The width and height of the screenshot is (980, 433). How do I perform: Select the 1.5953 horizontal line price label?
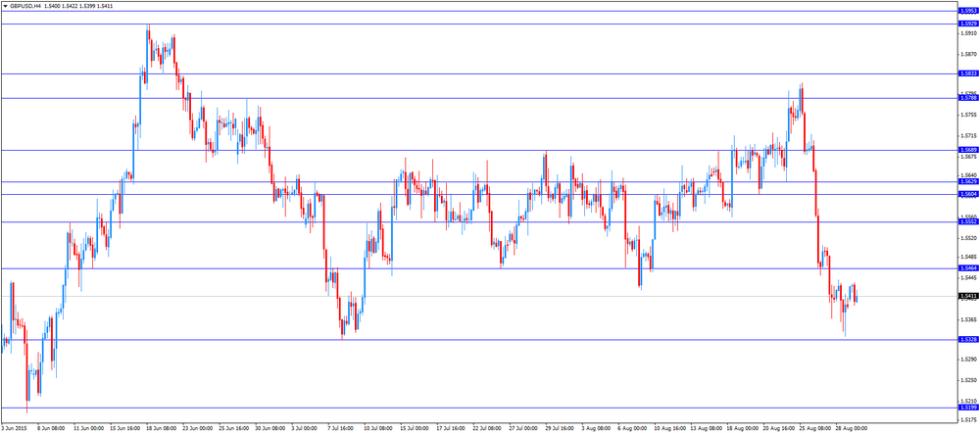point(967,11)
